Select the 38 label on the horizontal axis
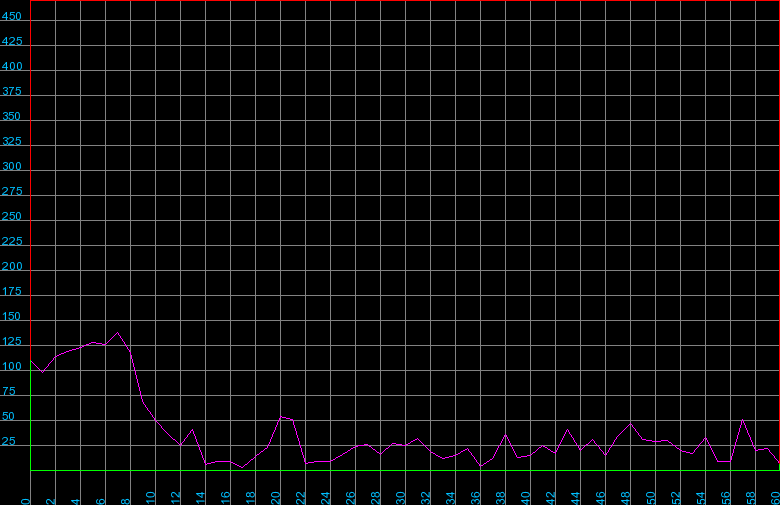This screenshot has width=780, height=505. (x=500, y=498)
